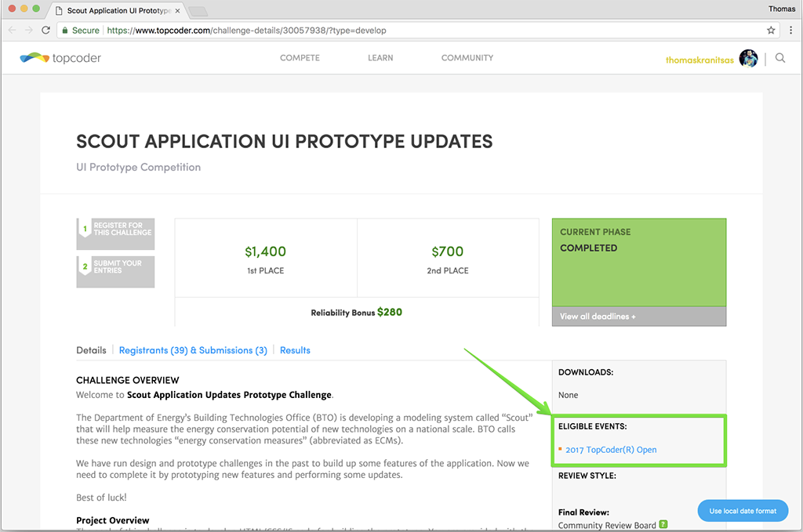803x532 pixels.
Task: Click thomaskranitsas username link
Action: click(x=699, y=60)
